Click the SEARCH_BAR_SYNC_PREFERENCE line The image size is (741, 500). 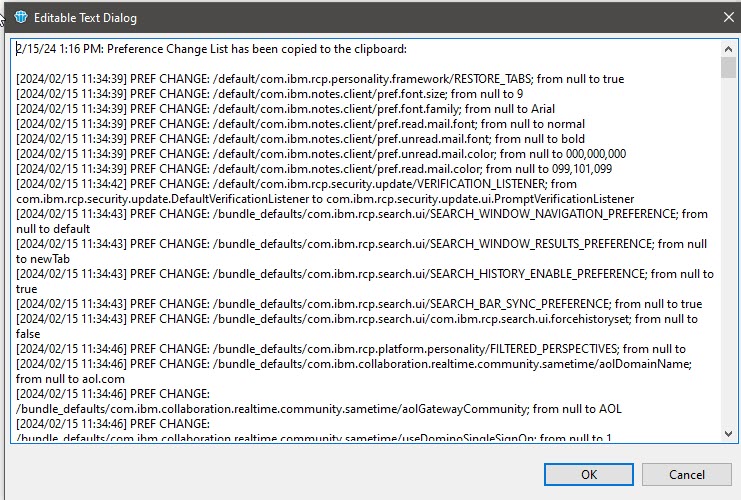(x=359, y=304)
